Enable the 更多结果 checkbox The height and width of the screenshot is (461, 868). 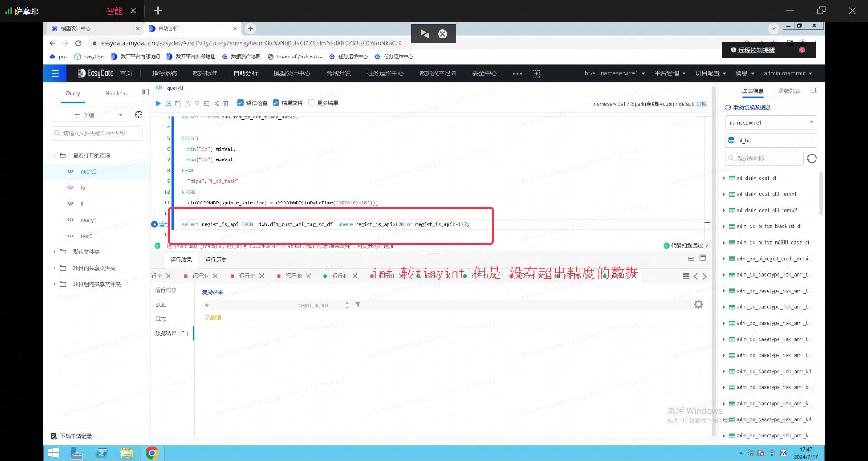pos(311,103)
